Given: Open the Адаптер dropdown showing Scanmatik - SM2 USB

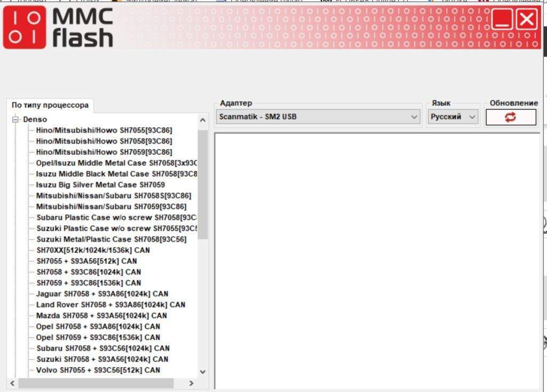Looking at the screenshot, I should pyautogui.click(x=318, y=117).
